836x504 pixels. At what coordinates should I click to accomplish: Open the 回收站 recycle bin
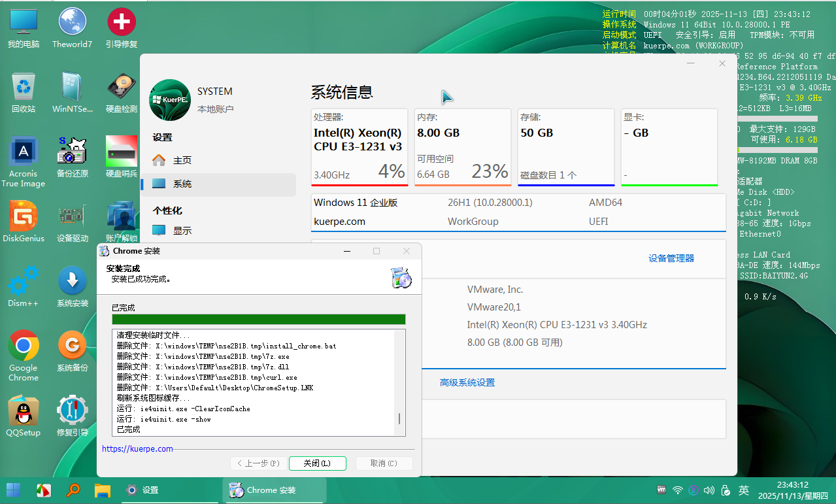coord(24,88)
